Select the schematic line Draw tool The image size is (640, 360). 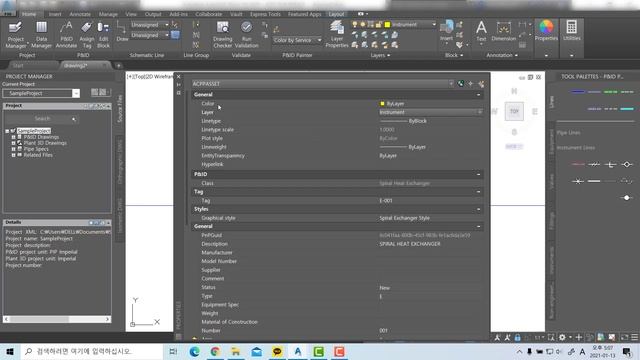(x=122, y=32)
